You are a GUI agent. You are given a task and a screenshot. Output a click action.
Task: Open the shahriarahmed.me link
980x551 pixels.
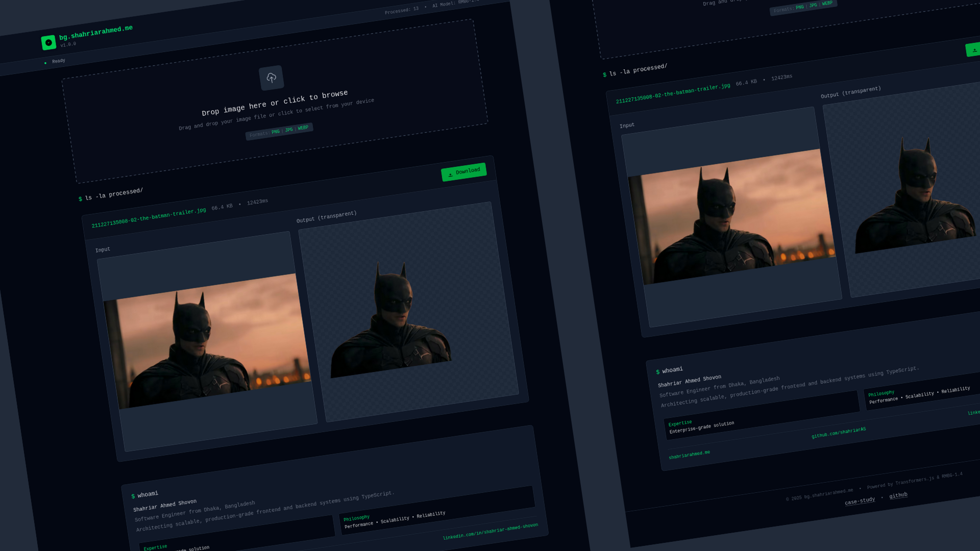tap(689, 454)
